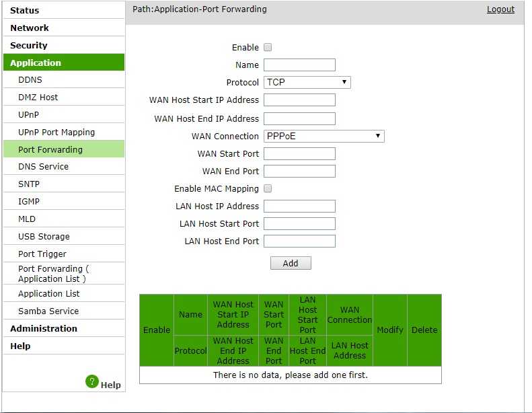Click the green Help question mark icon

coord(92,381)
